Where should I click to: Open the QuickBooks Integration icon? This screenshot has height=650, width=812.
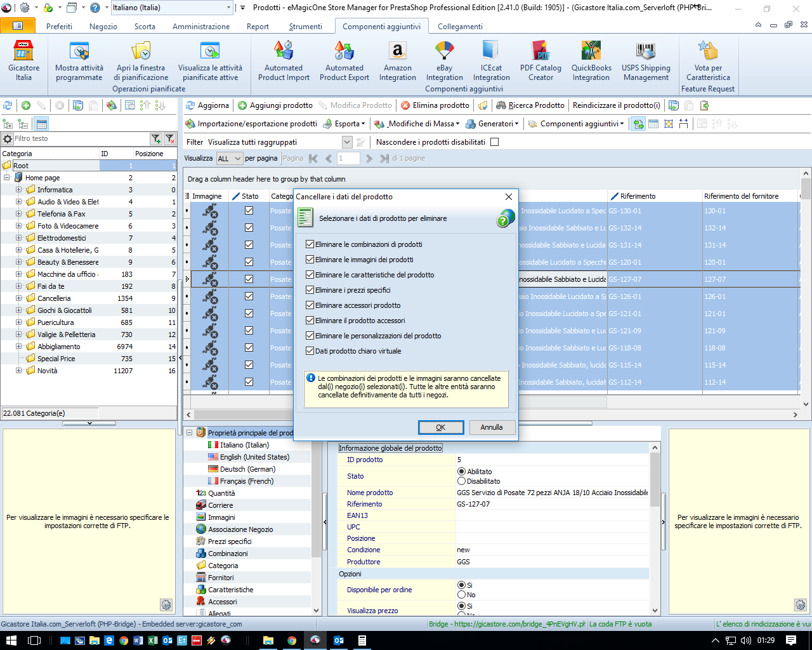591,61
